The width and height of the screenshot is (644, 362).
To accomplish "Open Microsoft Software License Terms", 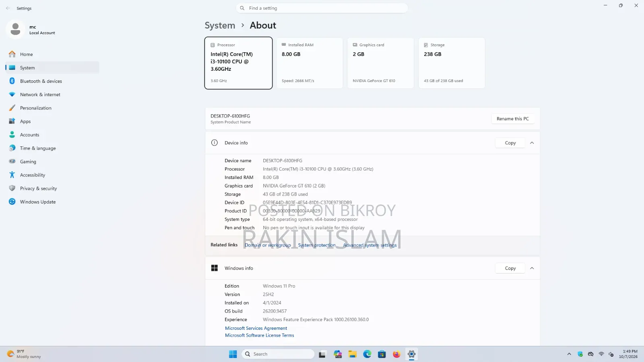I will tap(260, 335).
